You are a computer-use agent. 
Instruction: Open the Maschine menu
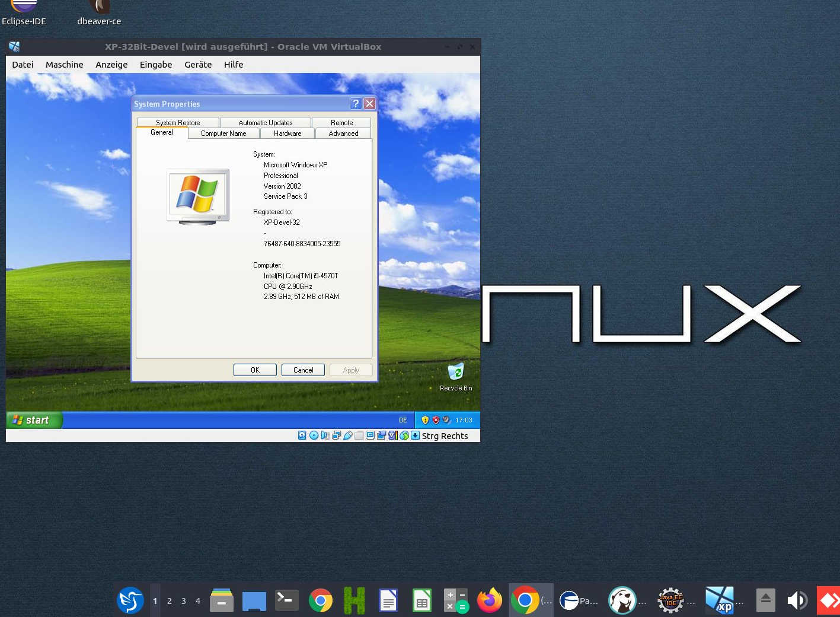(x=65, y=65)
